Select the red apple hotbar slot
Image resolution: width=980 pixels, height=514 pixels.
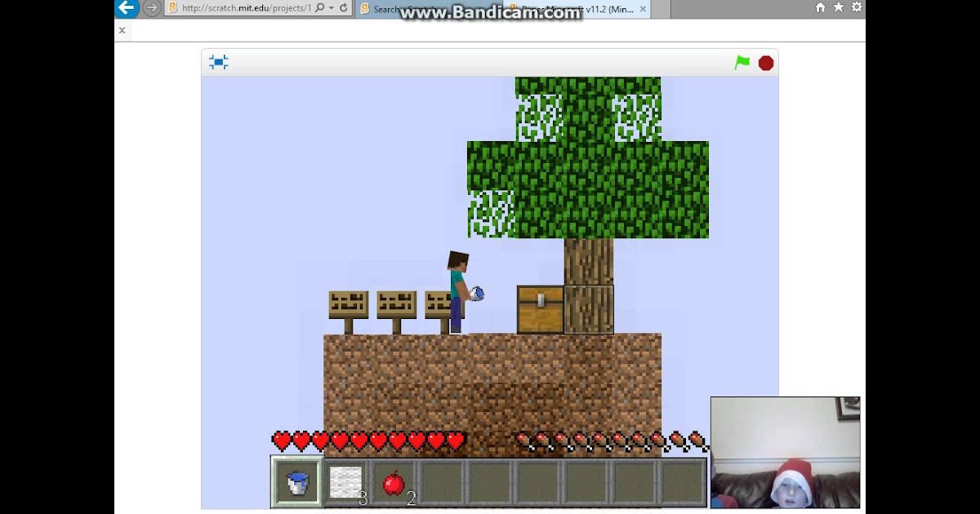tap(394, 482)
